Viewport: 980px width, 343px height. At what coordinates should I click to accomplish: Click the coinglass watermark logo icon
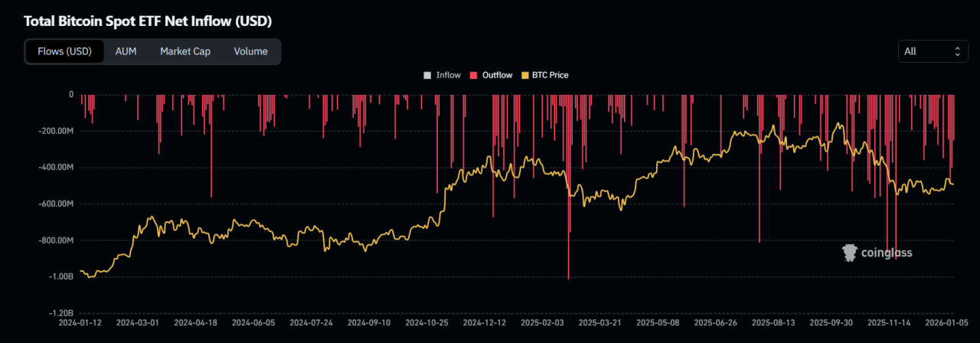click(x=849, y=253)
